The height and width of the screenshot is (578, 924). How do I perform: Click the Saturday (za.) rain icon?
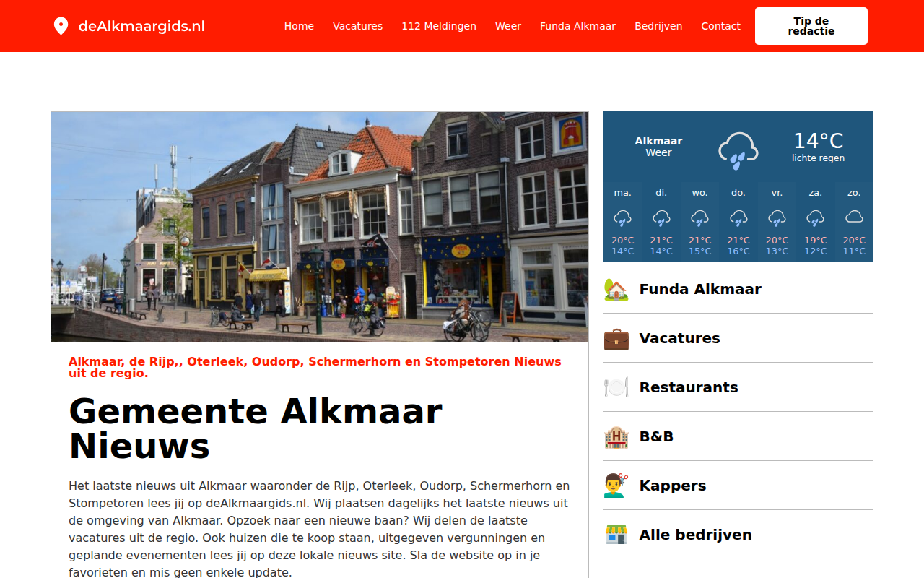point(816,217)
